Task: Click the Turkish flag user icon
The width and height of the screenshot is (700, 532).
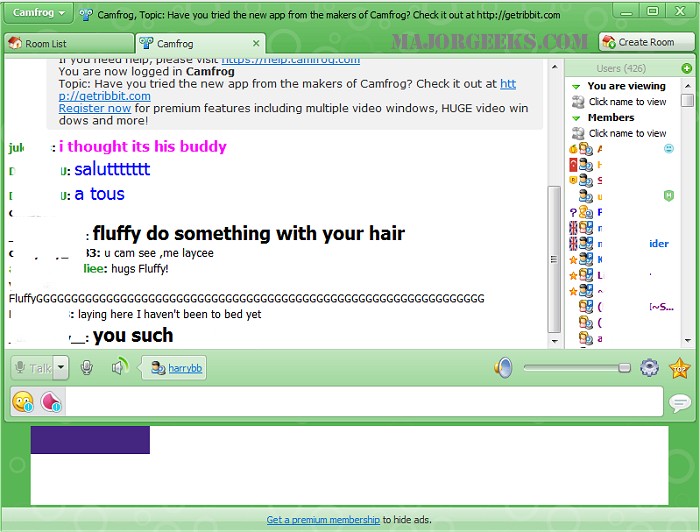Action: click(x=573, y=165)
